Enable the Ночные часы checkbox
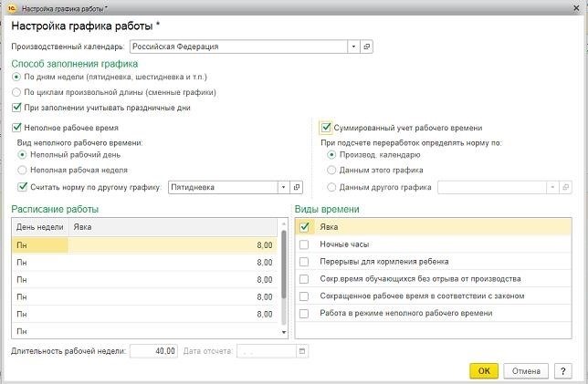 [305, 244]
